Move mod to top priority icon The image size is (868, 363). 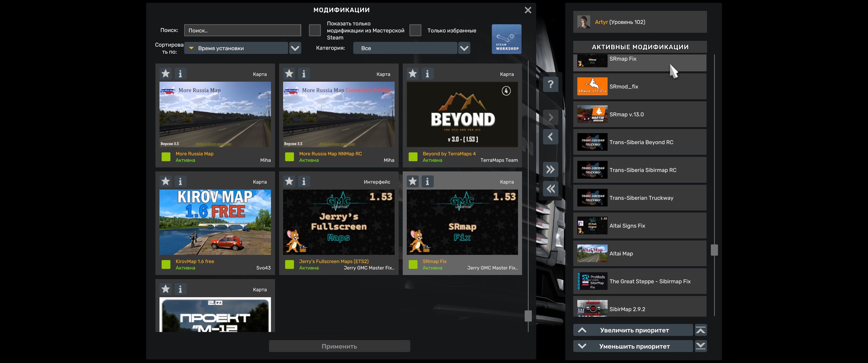(701, 330)
